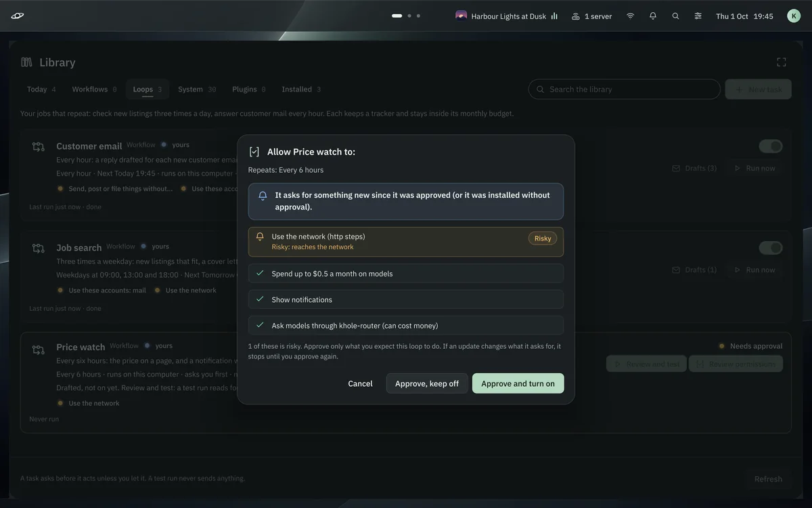The image size is (812, 508).
Task: Expand the Library panel to fullscreen
Action: 782,62
